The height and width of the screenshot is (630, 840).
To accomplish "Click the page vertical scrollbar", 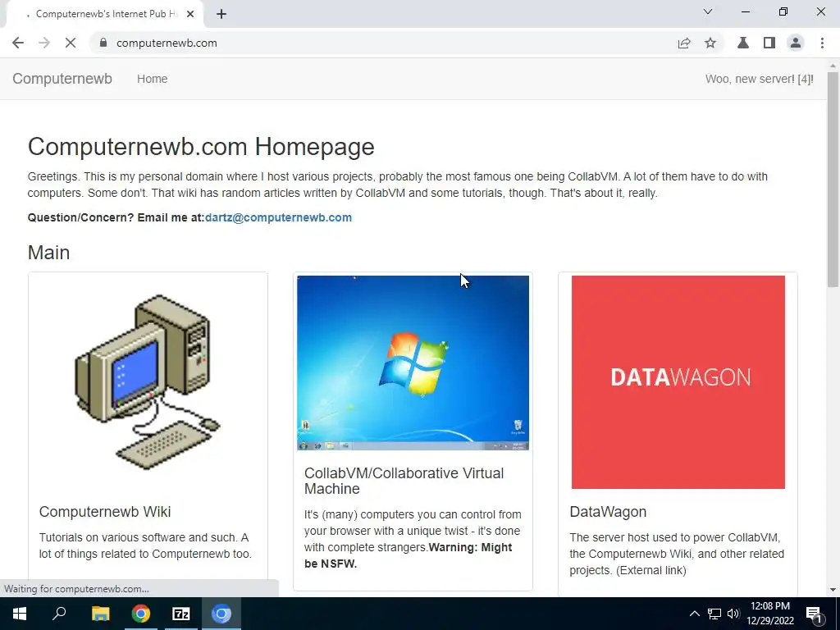I will tap(833, 180).
